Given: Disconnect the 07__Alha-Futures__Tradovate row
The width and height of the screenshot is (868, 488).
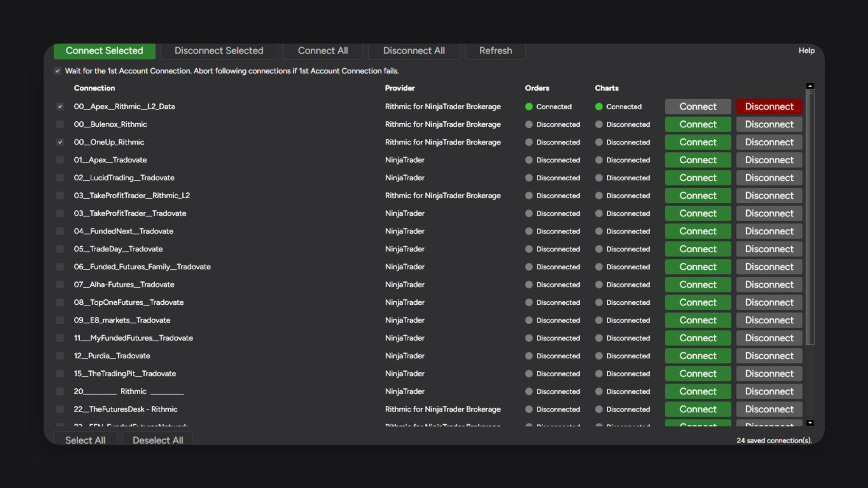Looking at the screenshot, I should pos(769,284).
